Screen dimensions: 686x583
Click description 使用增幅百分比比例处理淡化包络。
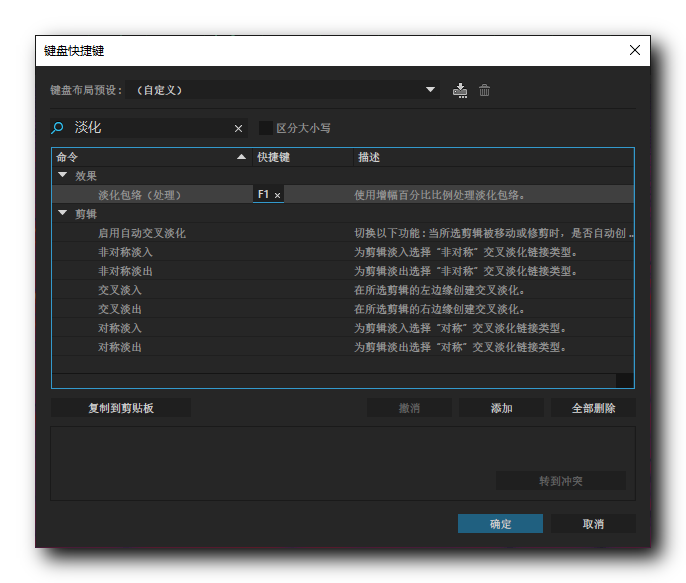click(439, 195)
